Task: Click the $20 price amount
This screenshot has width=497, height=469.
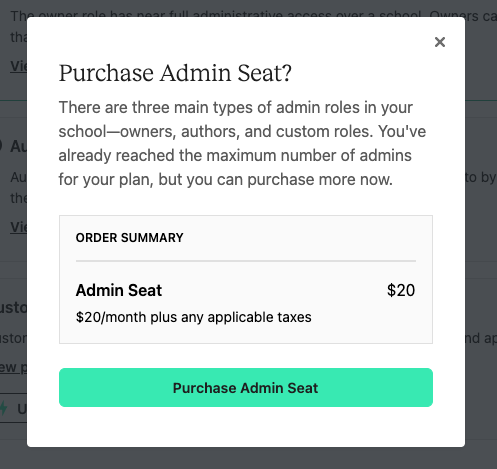Action: 401,290
